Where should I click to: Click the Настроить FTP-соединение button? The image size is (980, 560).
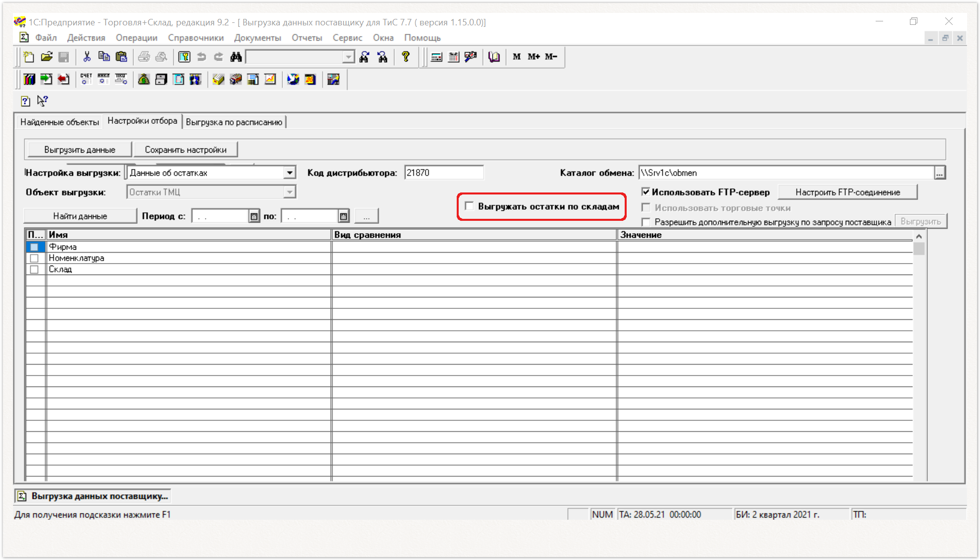[x=848, y=192]
